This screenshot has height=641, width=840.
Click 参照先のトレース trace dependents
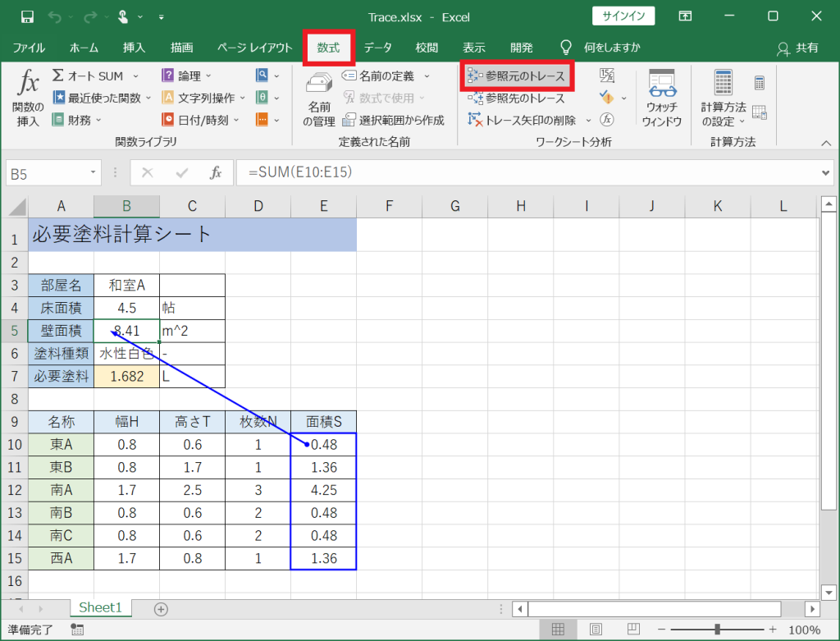click(x=517, y=98)
